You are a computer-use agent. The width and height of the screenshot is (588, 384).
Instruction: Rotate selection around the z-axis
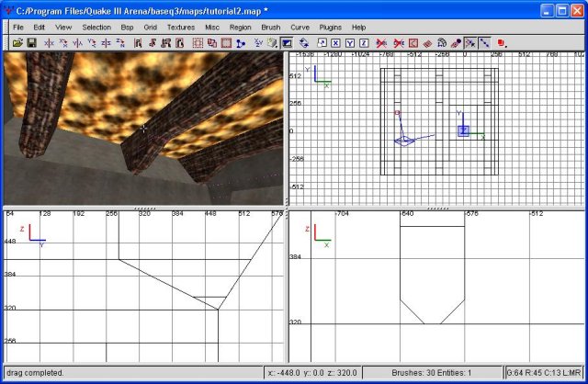[x=120, y=43]
